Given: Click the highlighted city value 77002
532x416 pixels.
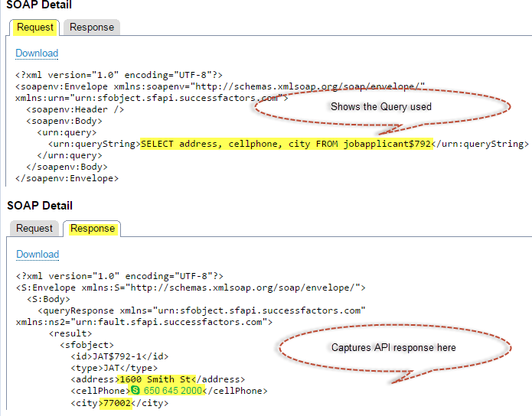Looking at the screenshot, I should [x=117, y=403].
